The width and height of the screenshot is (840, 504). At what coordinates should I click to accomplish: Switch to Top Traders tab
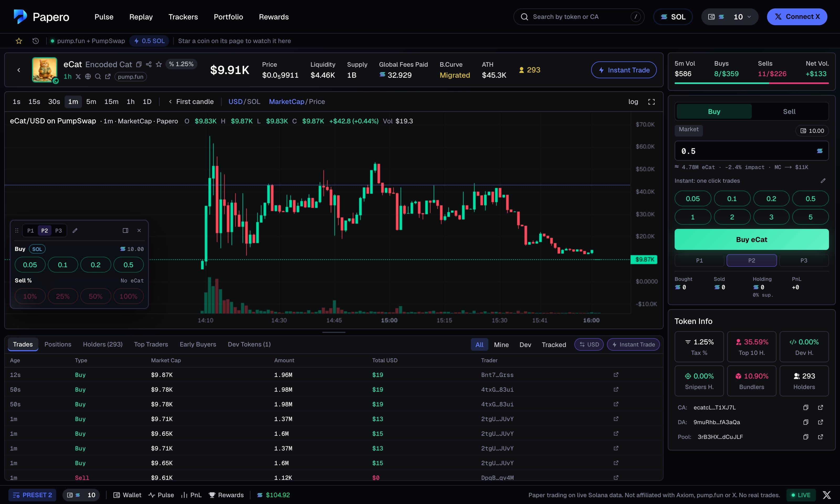(x=151, y=344)
